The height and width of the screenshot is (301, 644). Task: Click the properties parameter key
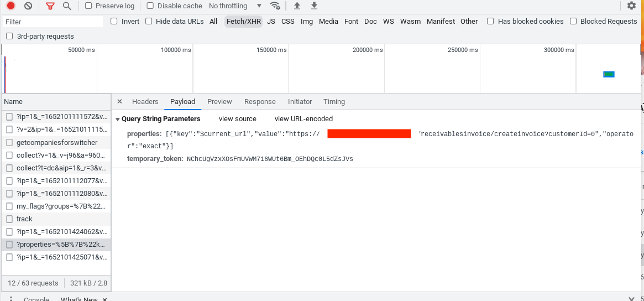tap(144, 134)
